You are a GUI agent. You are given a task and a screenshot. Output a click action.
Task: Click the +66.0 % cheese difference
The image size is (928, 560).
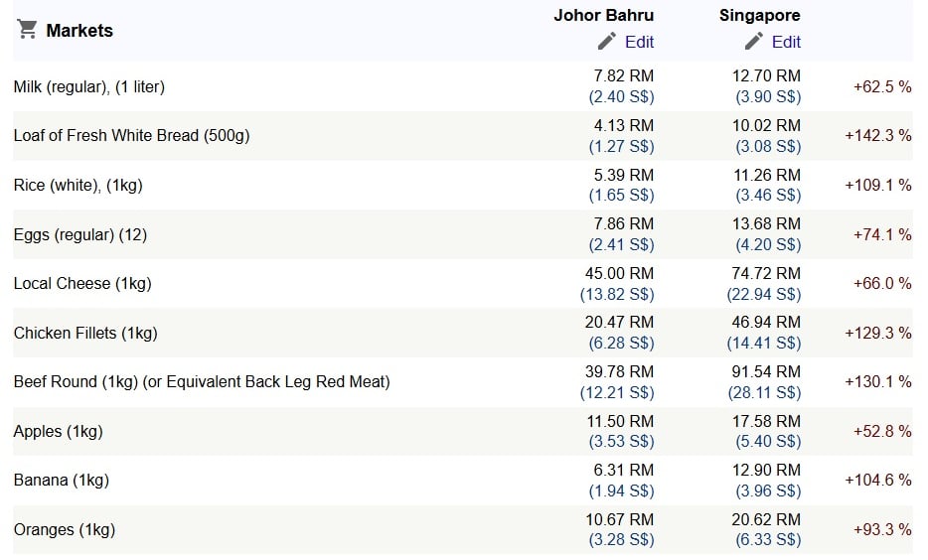pos(882,283)
